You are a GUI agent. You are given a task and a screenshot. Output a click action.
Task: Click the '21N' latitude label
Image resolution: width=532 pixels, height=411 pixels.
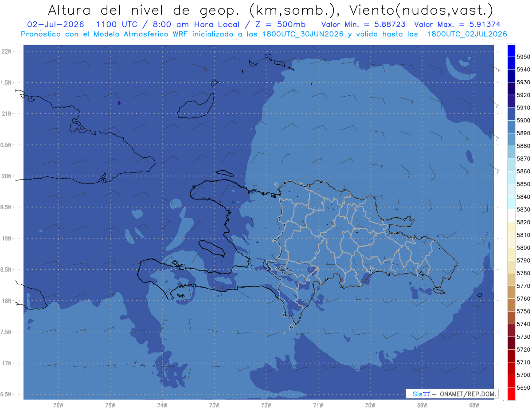(7, 114)
